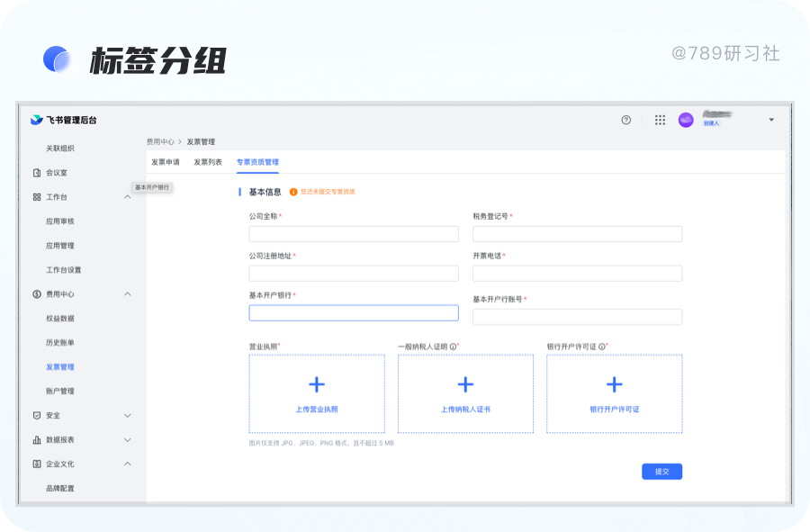
Task: Expand the 数据报表 sidebar section
Action: pyautogui.click(x=128, y=439)
